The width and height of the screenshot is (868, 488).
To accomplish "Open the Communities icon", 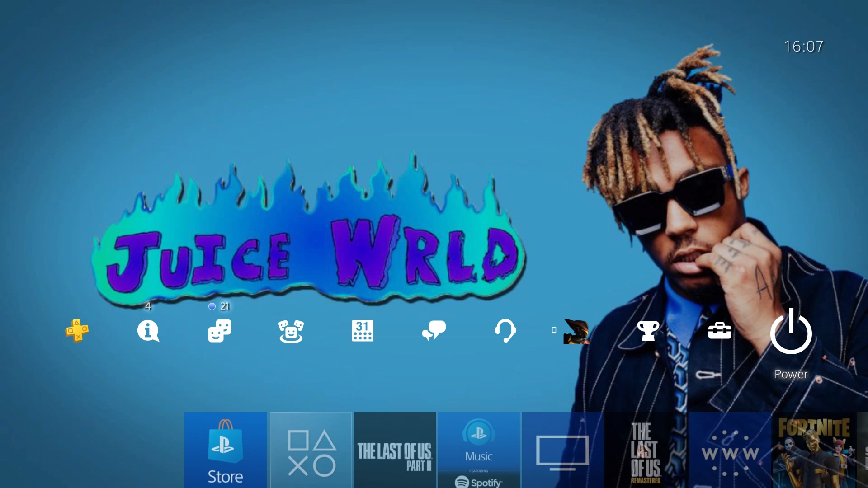I will click(x=291, y=331).
